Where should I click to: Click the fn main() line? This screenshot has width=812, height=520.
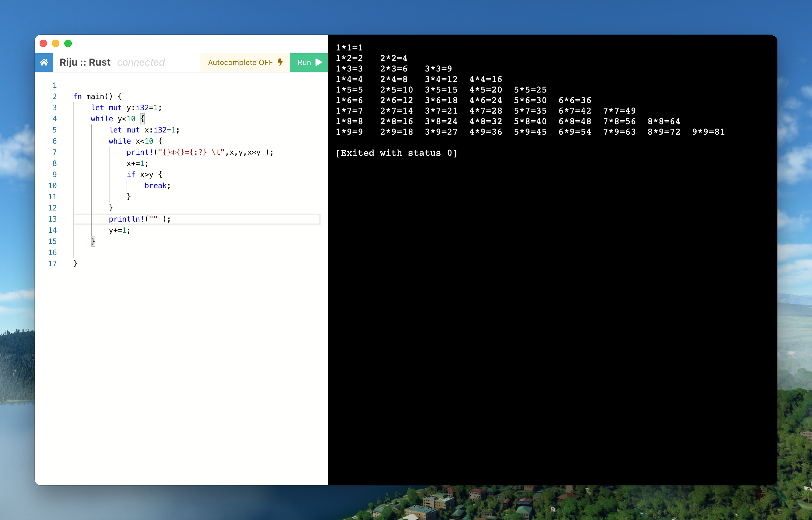[x=97, y=97]
